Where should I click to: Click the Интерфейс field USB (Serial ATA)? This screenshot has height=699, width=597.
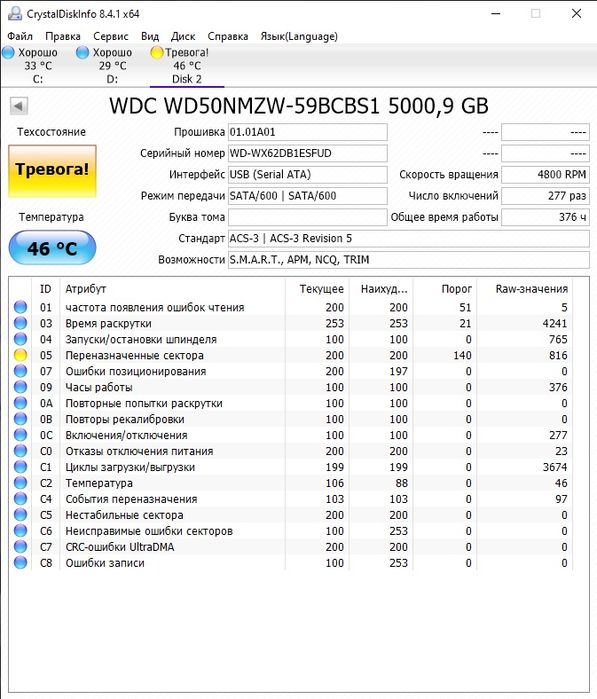click(x=308, y=174)
